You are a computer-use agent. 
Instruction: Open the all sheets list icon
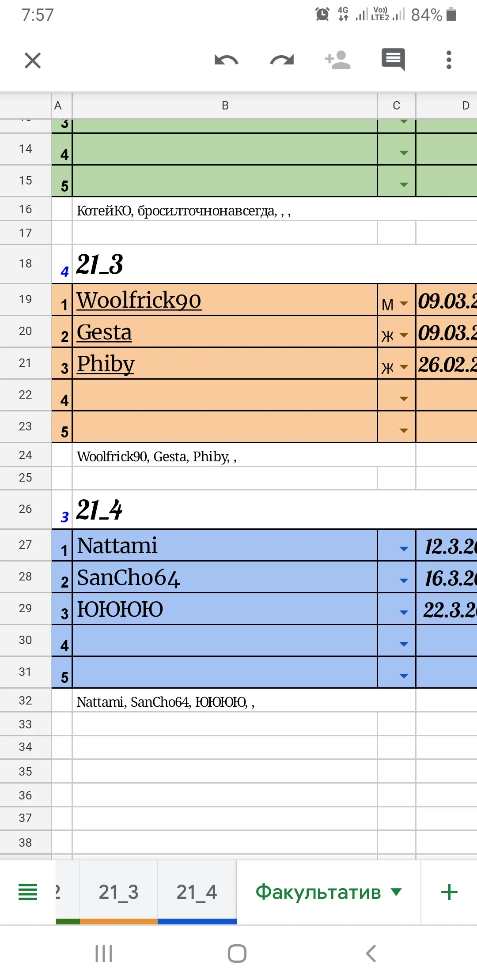(28, 892)
